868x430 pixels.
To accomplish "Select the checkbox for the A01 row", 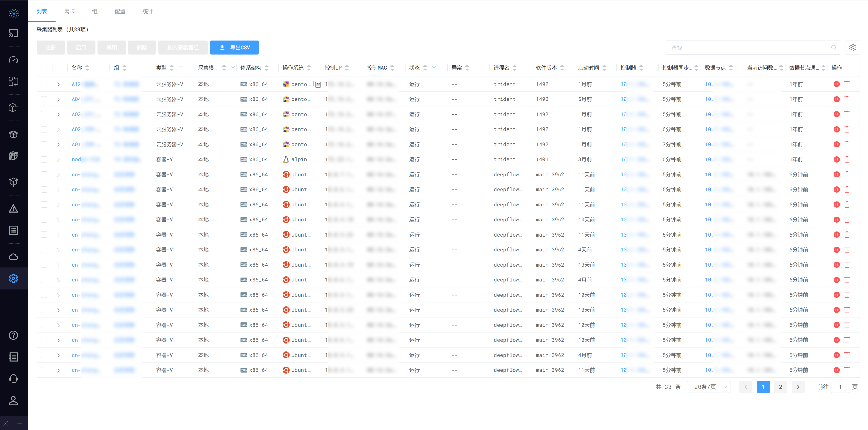I will pyautogui.click(x=44, y=144).
